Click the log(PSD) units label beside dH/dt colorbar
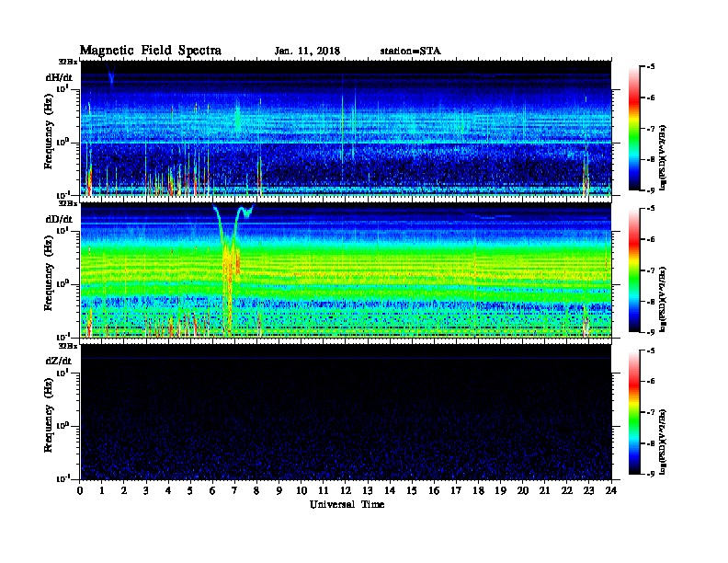 click(664, 157)
